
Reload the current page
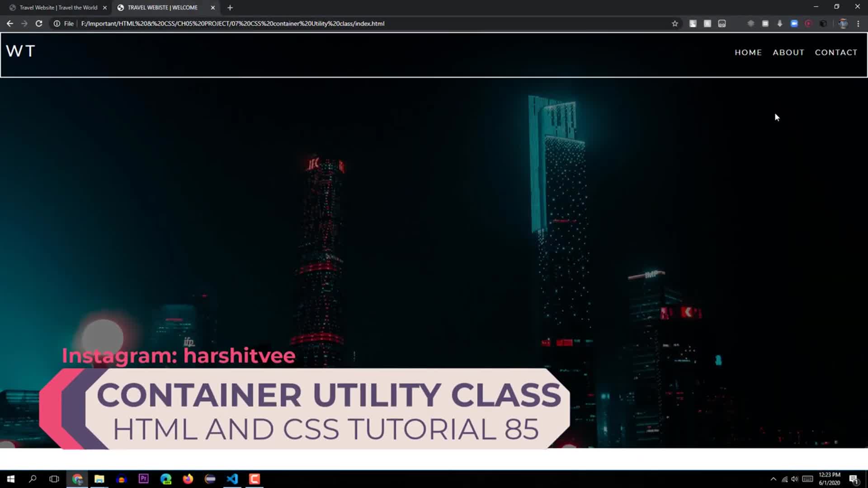39,23
